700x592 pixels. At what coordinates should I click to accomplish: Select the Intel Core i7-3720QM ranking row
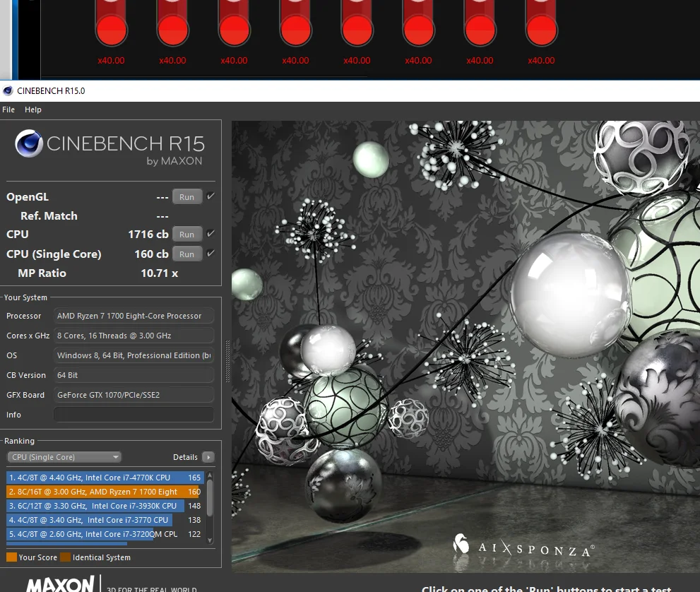point(105,534)
